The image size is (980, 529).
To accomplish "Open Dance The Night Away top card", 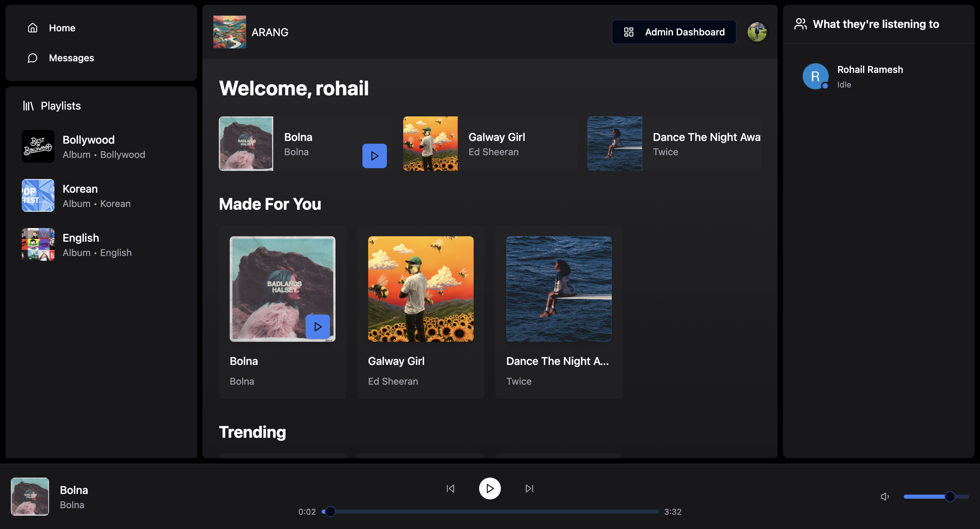I will [x=674, y=143].
